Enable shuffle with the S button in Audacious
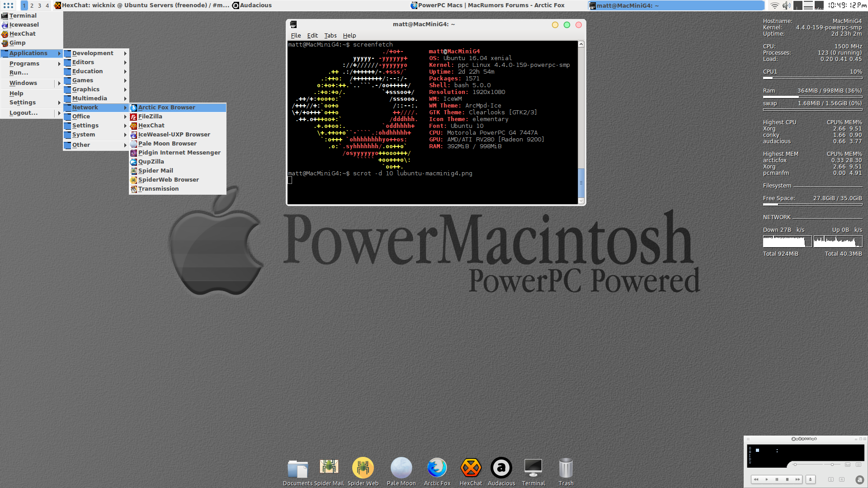This screenshot has width=868, height=488. [x=831, y=479]
